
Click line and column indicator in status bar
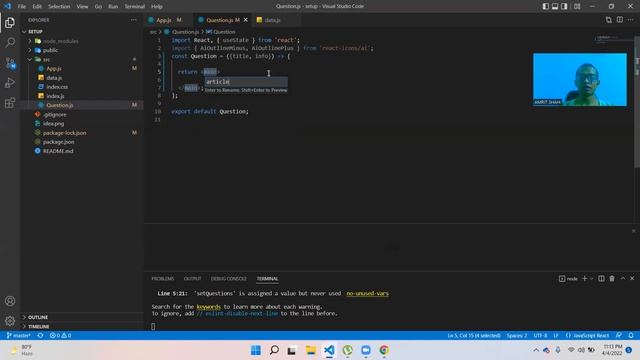473,335
